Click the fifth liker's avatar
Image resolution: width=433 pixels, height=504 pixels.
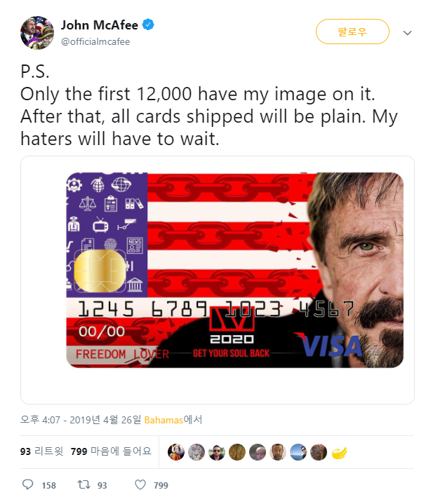coord(258,452)
